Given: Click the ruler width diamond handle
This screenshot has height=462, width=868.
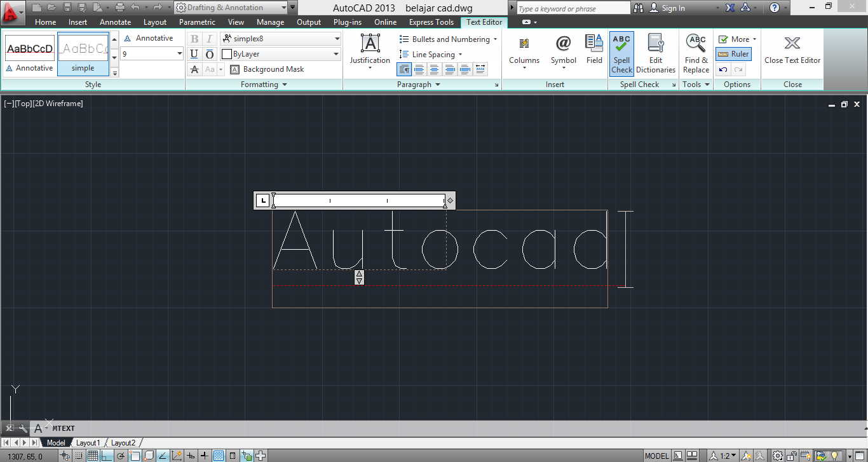Looking at the screenshot, I should point(450,201).
